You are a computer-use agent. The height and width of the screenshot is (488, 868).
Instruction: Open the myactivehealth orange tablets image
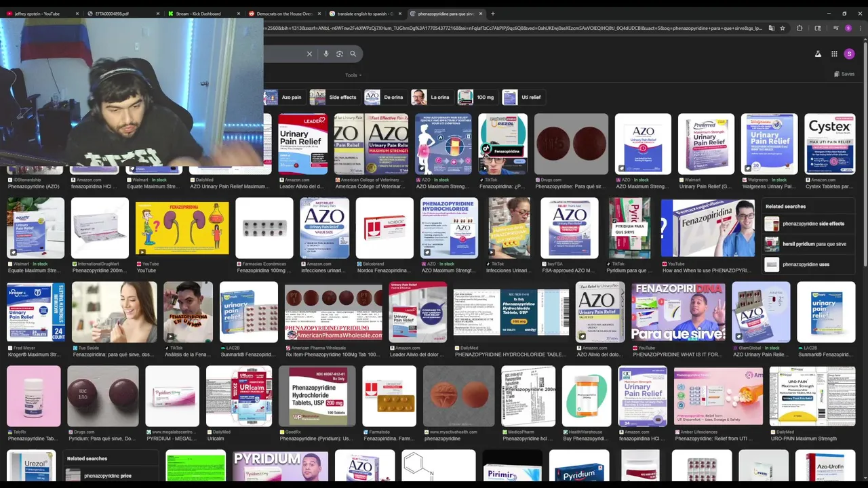(x=459, y=396)
